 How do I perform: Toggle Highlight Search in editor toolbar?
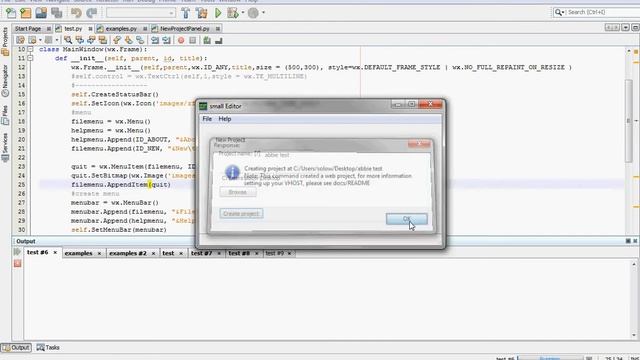103,40
